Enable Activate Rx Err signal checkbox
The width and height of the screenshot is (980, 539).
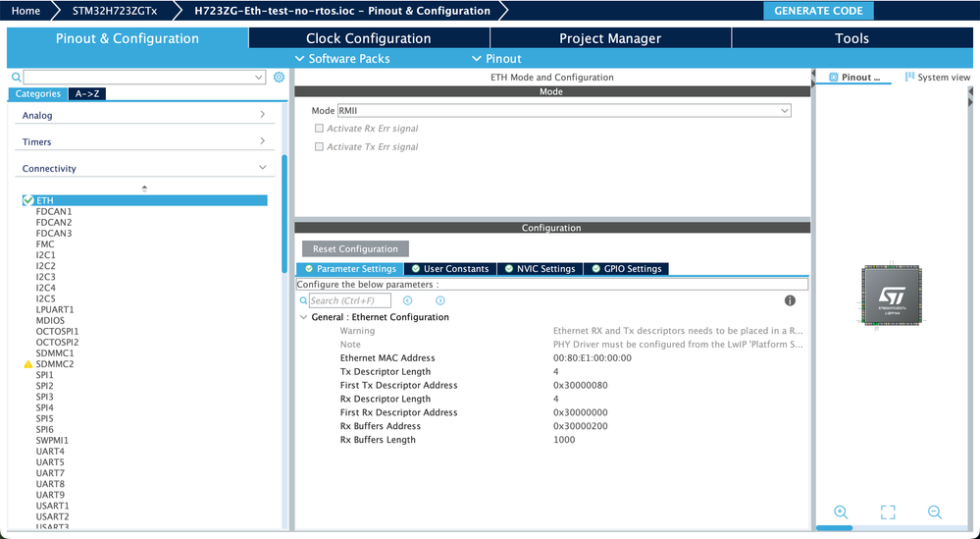coord(320,129)
